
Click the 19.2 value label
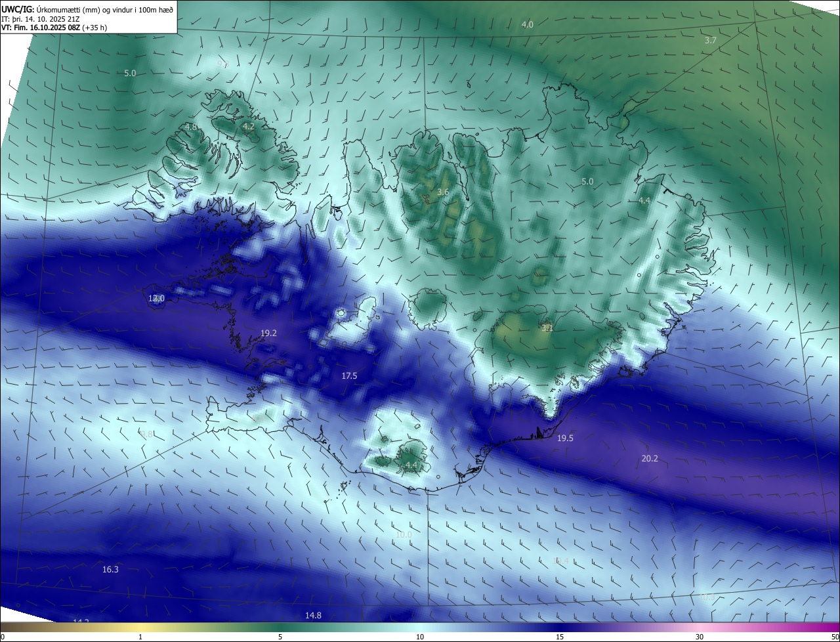tap(268, 333)
